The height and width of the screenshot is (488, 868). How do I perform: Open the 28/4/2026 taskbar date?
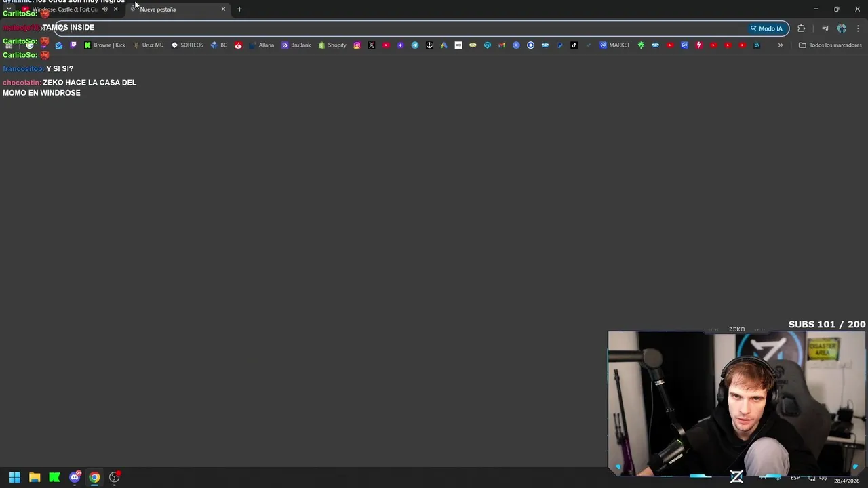point(846,481)
